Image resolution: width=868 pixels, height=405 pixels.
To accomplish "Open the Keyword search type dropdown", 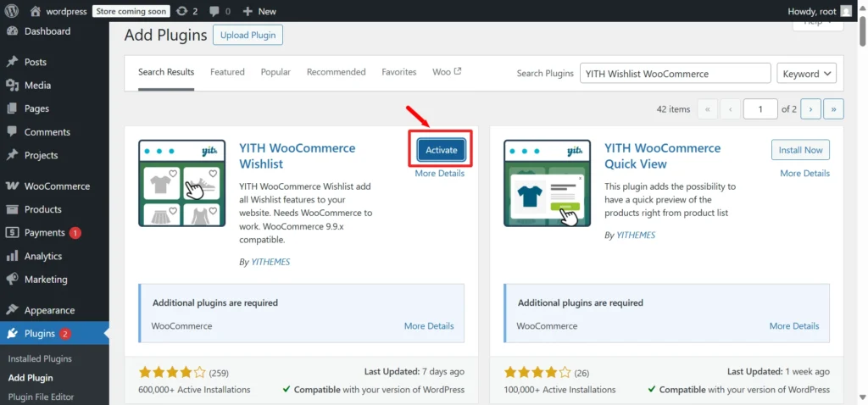I will [807, 74].
